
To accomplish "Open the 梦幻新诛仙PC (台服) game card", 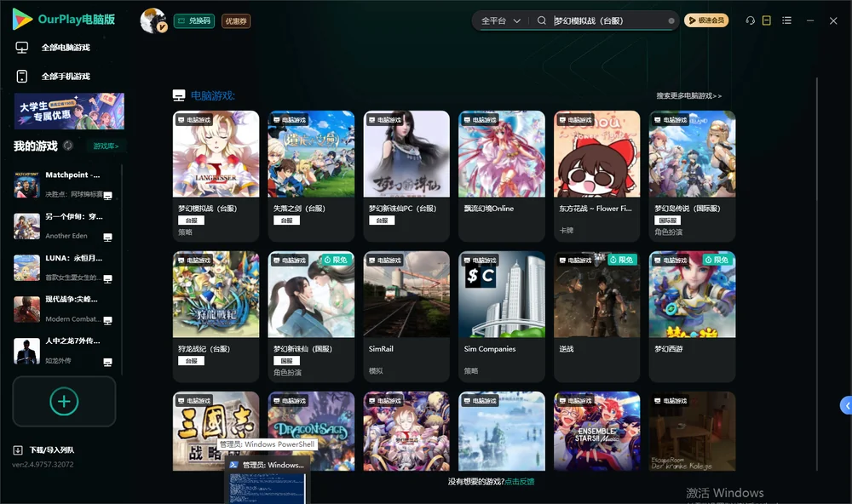I will tap(406, 176).
